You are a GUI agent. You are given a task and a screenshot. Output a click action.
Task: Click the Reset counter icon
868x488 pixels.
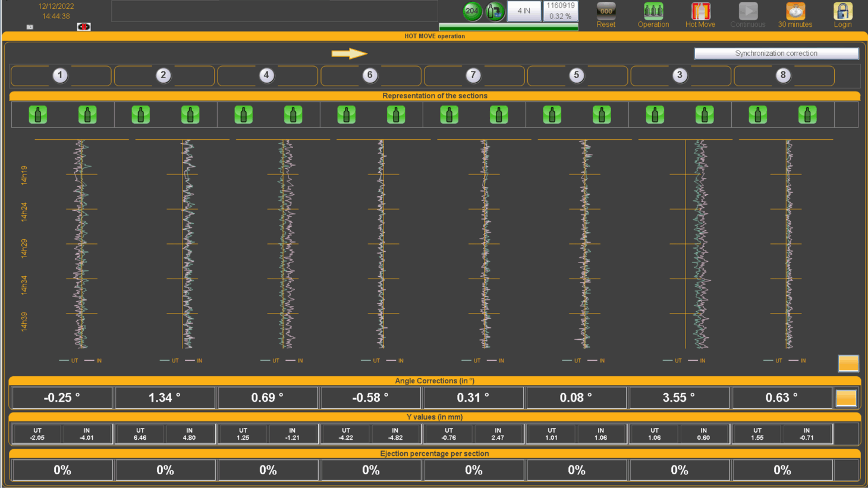[606, 11]
